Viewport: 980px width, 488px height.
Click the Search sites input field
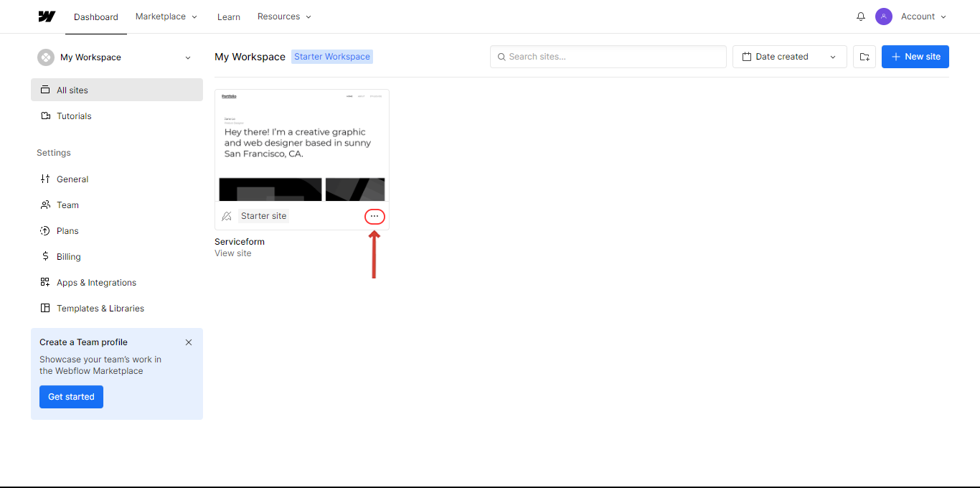pyautogui.click(x=608, y=57)
